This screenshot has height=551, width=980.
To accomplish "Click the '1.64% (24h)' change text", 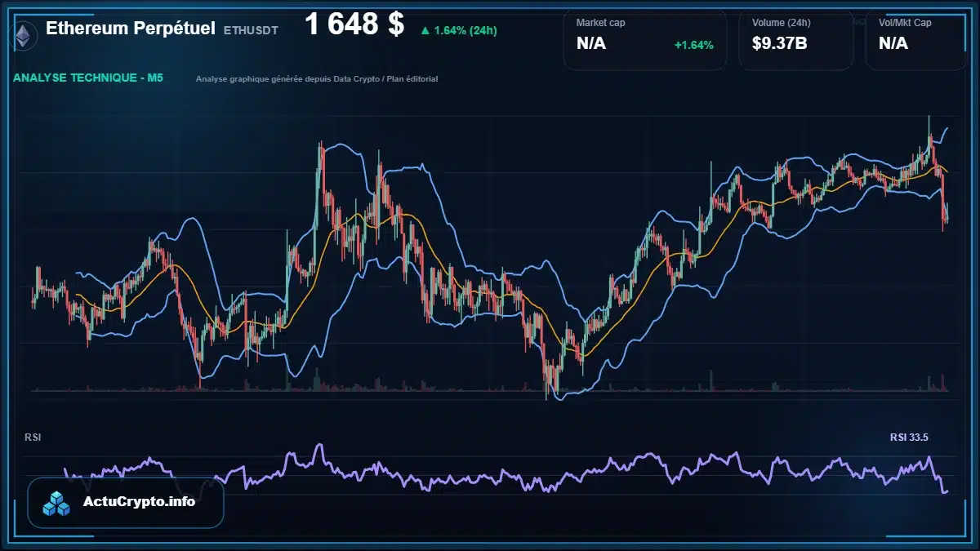I will tap(465, 31).
